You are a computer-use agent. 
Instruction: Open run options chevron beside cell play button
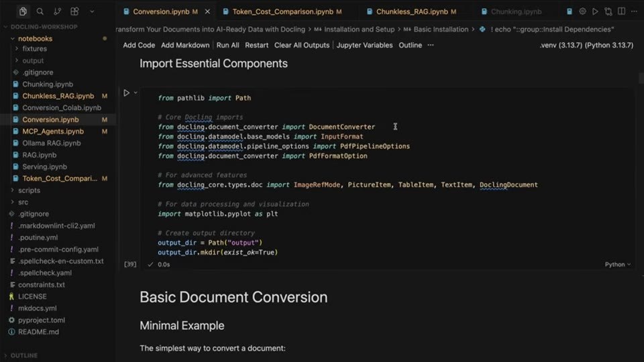pyautogui.click(x=136, y=93)
